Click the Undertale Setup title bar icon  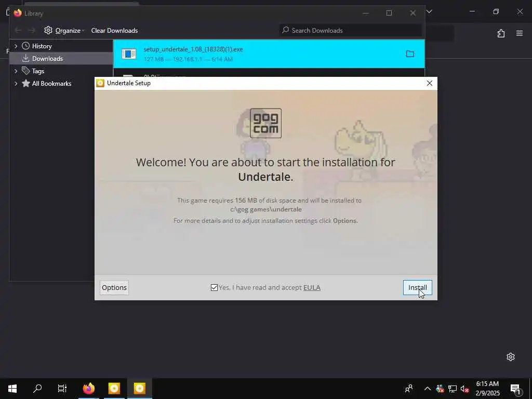(100, 83)
